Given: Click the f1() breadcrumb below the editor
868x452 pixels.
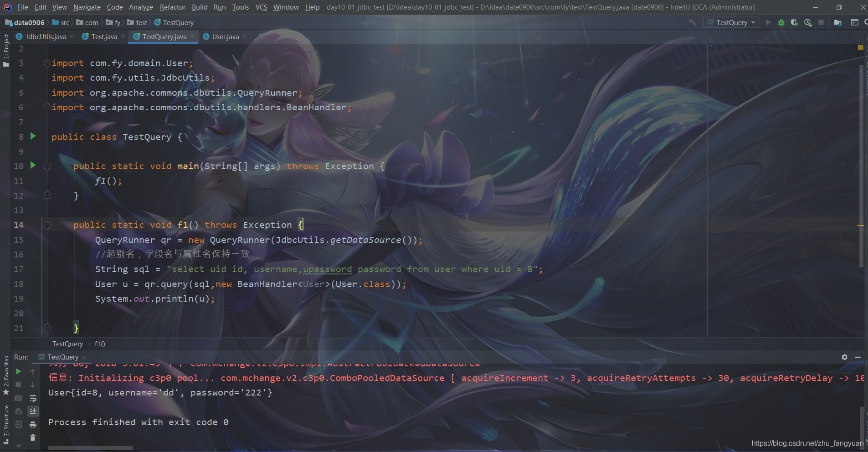Looking at the screenshot, I should point(100,344).
